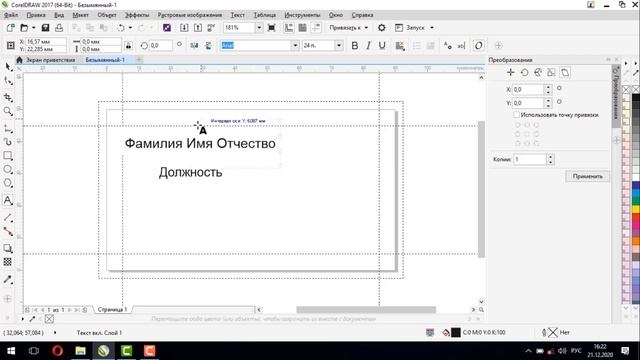Increase the Копии stepper value

(x=550, y=157)
